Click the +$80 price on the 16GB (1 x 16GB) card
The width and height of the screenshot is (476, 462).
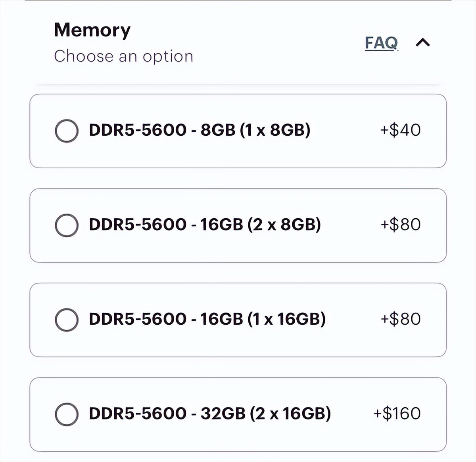401,318
